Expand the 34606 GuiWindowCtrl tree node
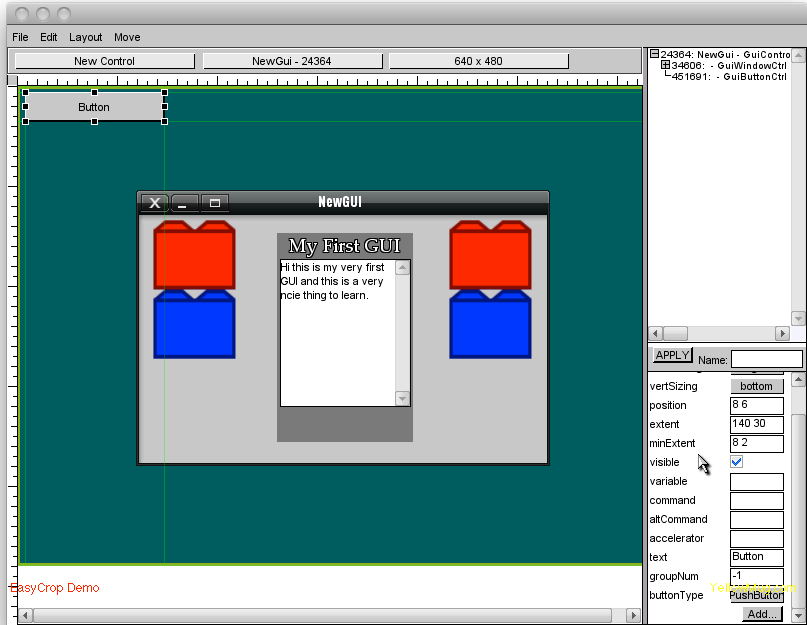This screenshot has height=625, width=807. (x=666, y=66)
